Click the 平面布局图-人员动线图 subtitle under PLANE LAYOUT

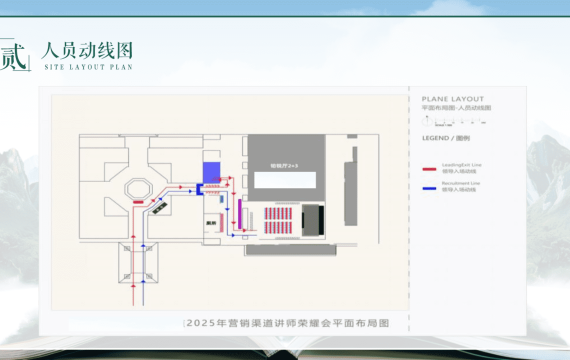[456, 108]
